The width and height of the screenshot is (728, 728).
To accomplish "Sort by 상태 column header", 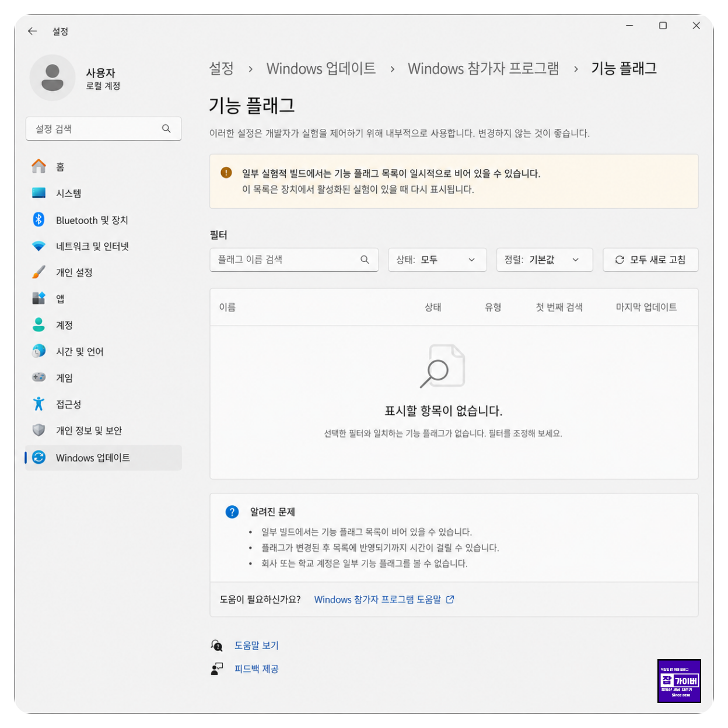I will click(x=433, y=307).
